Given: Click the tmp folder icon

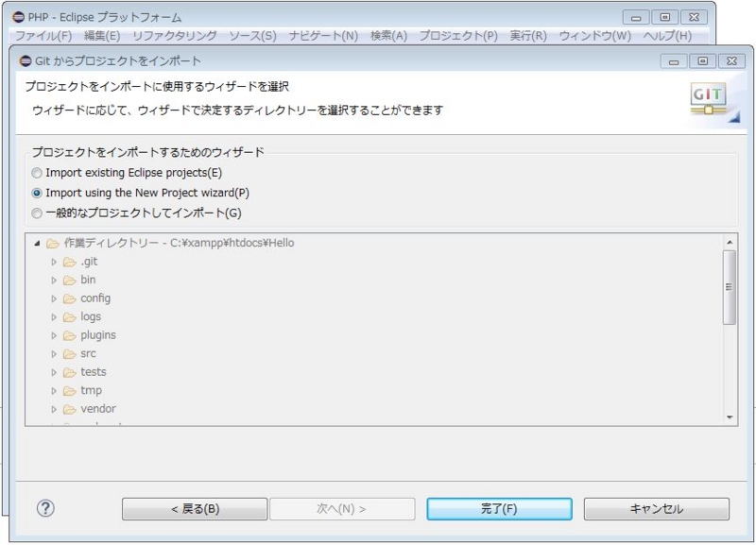Looking at the screenshot, I should [70, 391].
